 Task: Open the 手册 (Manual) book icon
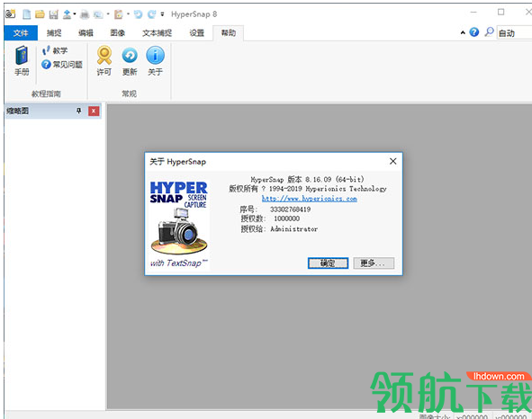tap(22, 61)
